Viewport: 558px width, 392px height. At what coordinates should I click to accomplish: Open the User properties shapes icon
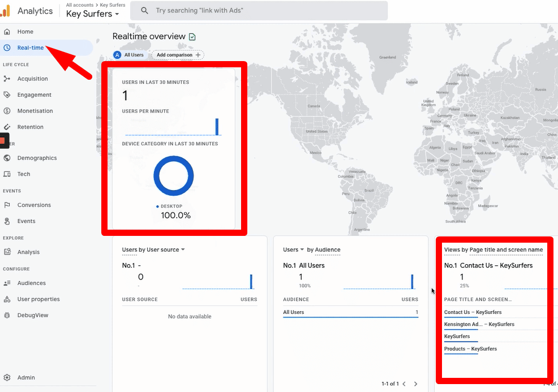pyautogui.click(x=7, y=299)
